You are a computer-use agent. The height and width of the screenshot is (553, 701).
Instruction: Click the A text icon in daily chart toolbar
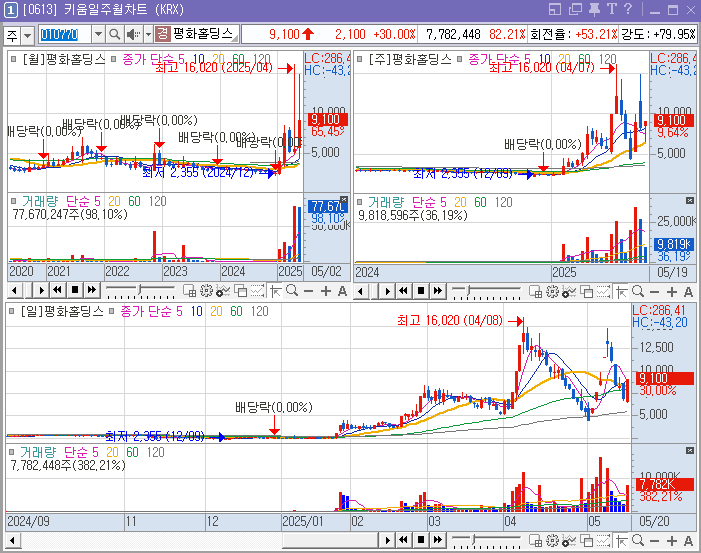point(688,541)
